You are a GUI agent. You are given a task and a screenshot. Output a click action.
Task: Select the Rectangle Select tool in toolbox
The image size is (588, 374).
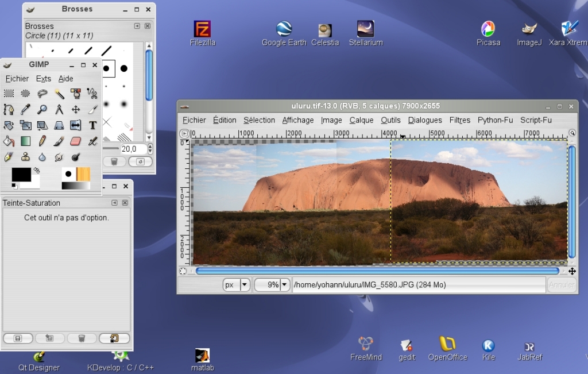9,93
